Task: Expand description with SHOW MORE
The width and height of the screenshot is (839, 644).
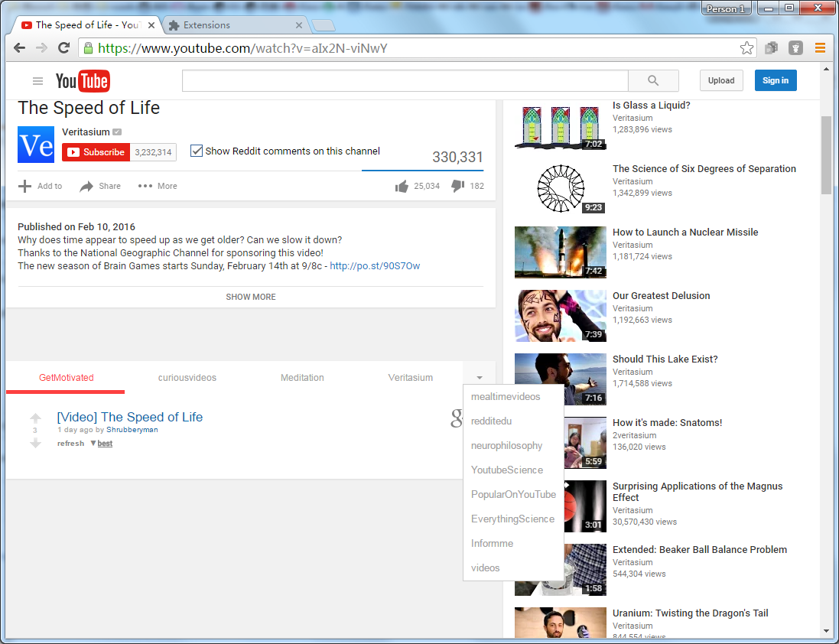Action: tap(250, 297)
